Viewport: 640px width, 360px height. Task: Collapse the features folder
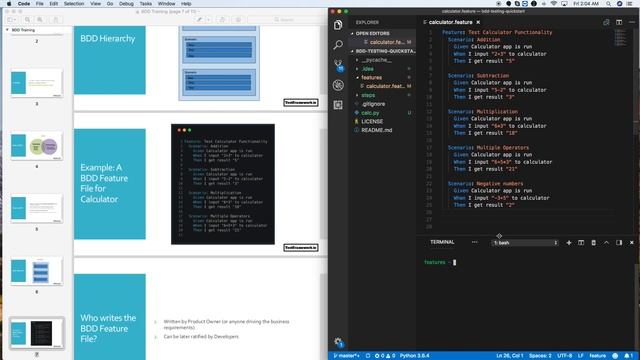tap(371, 78)
